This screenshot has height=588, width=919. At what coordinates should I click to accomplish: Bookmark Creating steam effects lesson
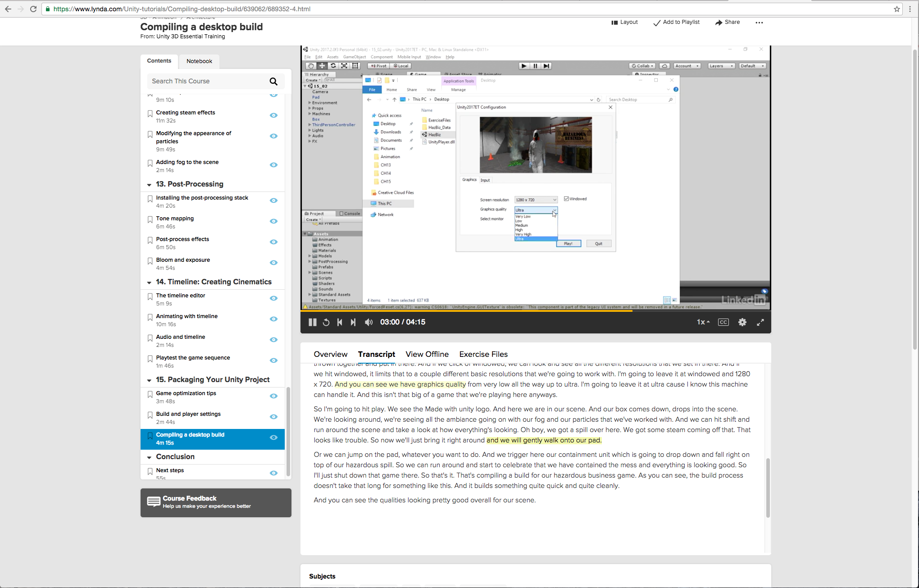point(150,114)
